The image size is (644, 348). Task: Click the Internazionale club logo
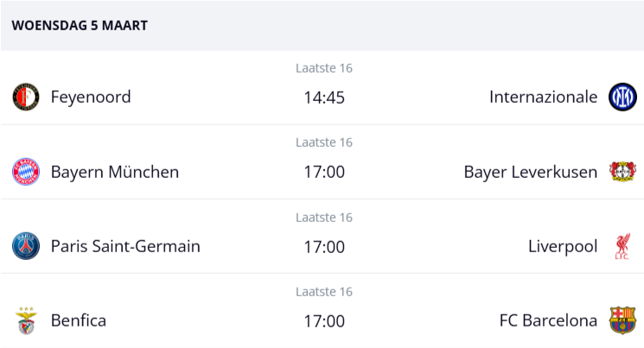pos(622,97)
